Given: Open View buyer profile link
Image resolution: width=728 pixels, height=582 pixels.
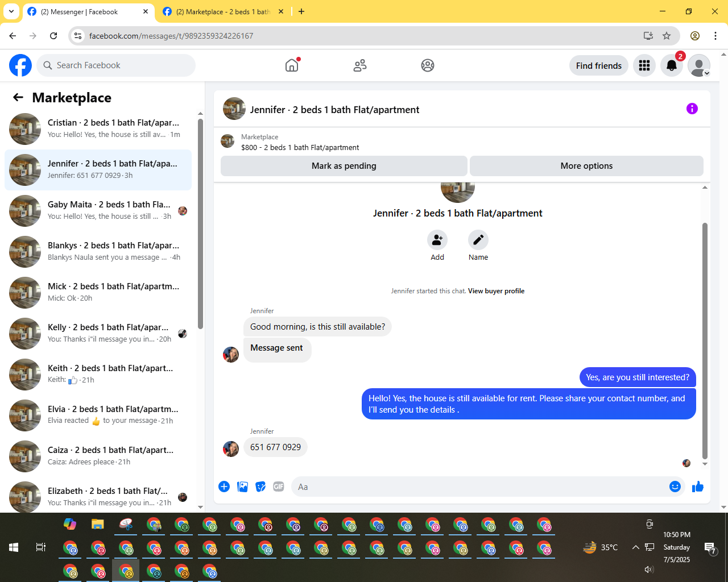Looking at the screenshot, I should click(x=496, y=290).
